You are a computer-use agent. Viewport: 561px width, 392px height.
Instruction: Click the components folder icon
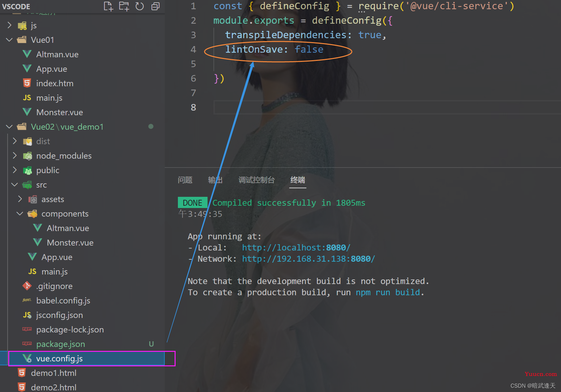pyautogui.click(x=33, y=214)
